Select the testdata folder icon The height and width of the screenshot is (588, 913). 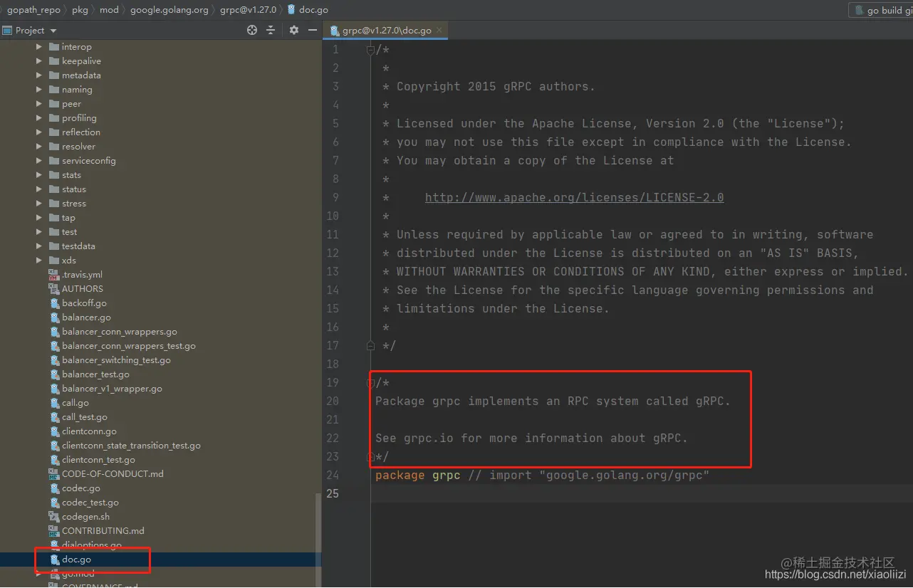tap(54, 246)
